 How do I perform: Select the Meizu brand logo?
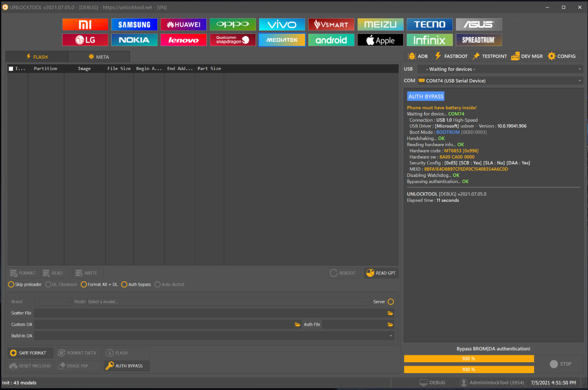[x=380, y=24]
